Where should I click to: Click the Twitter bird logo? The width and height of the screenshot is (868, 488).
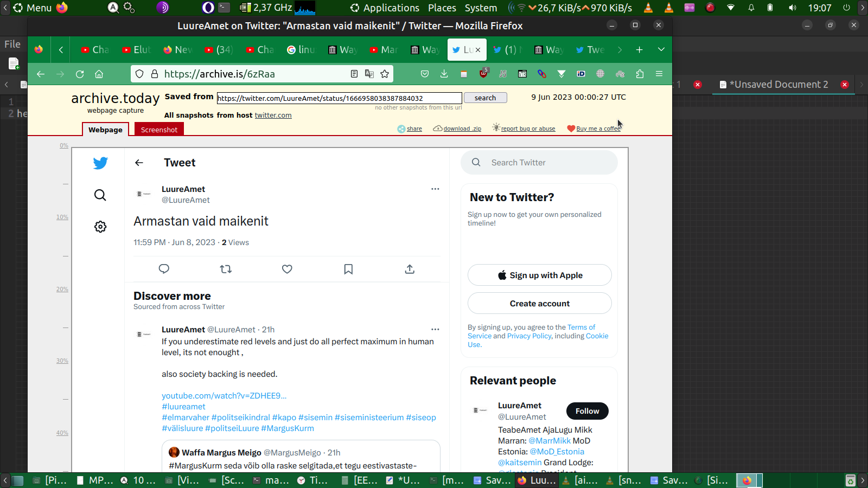(x=100, y=163)
